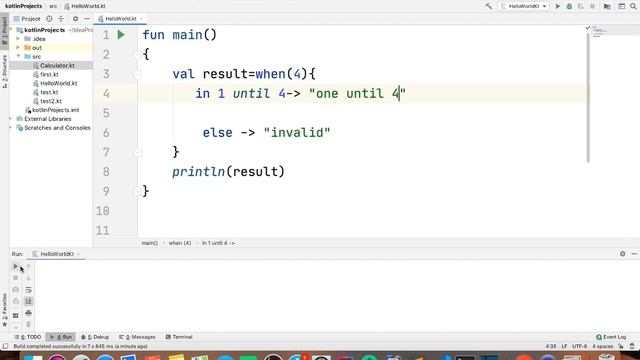Hide the Run panel with minus icon
This screenshot has width=640, height=360.
(634, 253)
